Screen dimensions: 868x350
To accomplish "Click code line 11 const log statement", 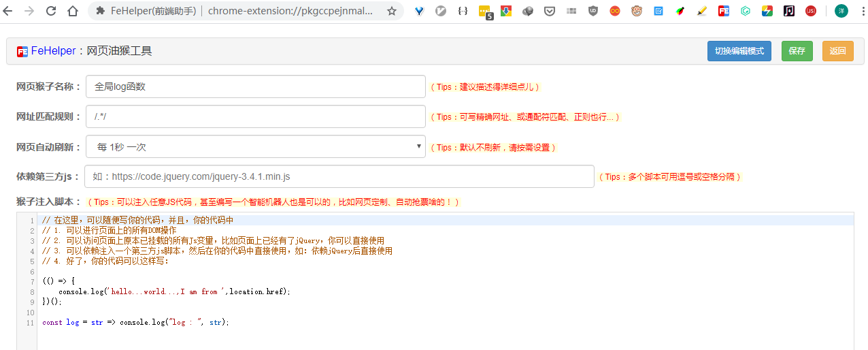I will click(x=135, y=322).
